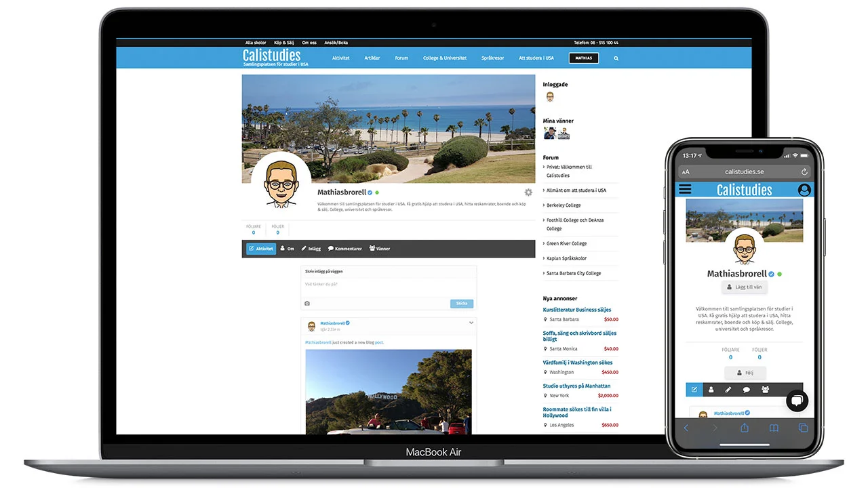Tap the phone's friends group tab icon
Screen dimensions: 868x488
[765, 390]
